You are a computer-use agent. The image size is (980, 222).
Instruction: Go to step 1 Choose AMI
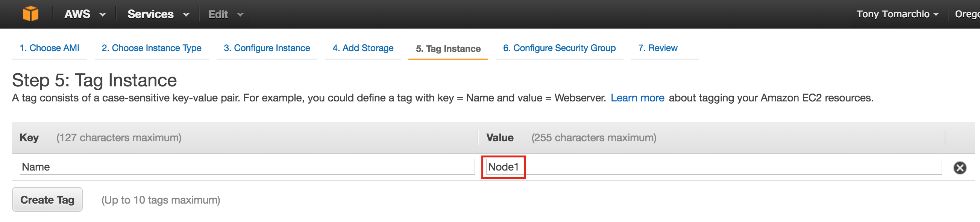50,48
